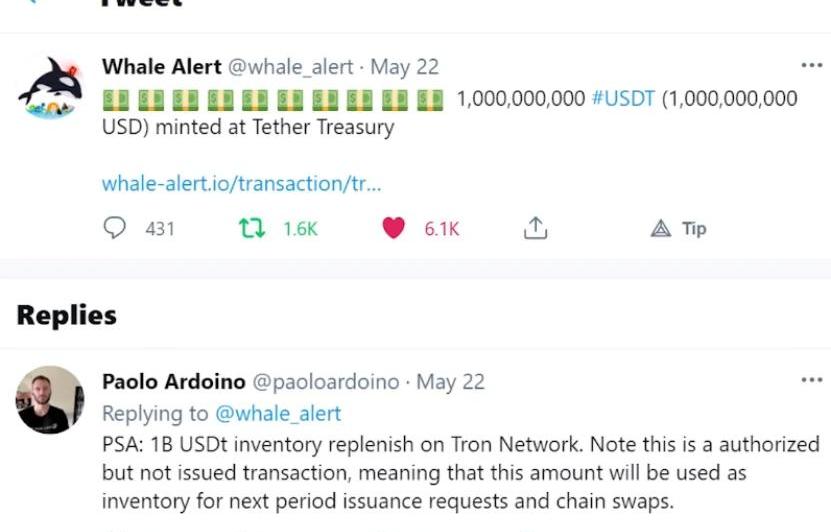Click the May 22 date on Paolo's reply
This screenshot has width=831, height=532.
pos(450,382)
